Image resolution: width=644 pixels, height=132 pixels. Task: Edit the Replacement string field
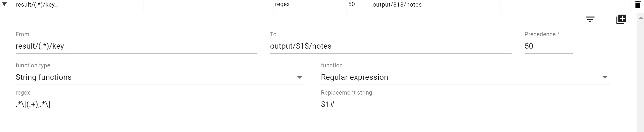click(x=465, y=104)
